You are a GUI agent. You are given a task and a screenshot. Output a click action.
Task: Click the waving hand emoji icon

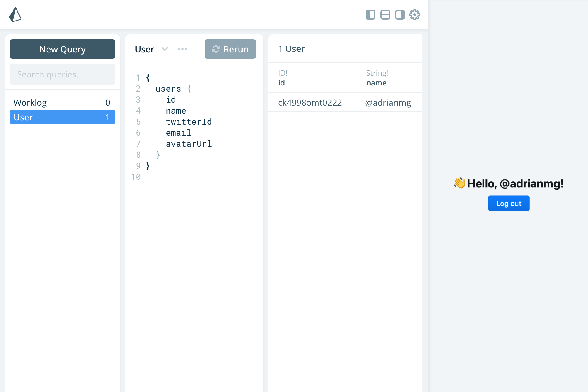pyautogui.click(x=459, y=183)
